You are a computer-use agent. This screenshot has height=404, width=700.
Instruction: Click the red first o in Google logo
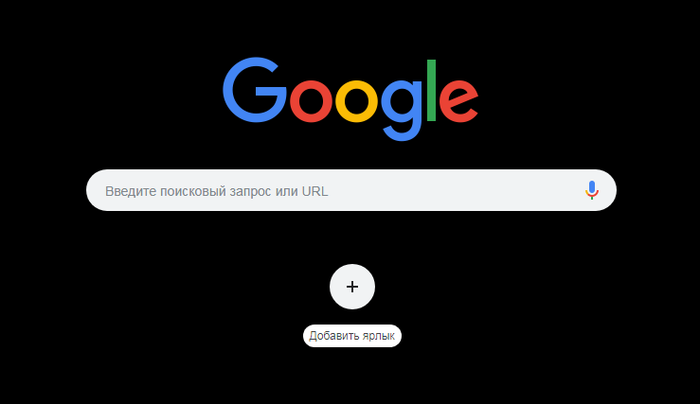[311, 101]
